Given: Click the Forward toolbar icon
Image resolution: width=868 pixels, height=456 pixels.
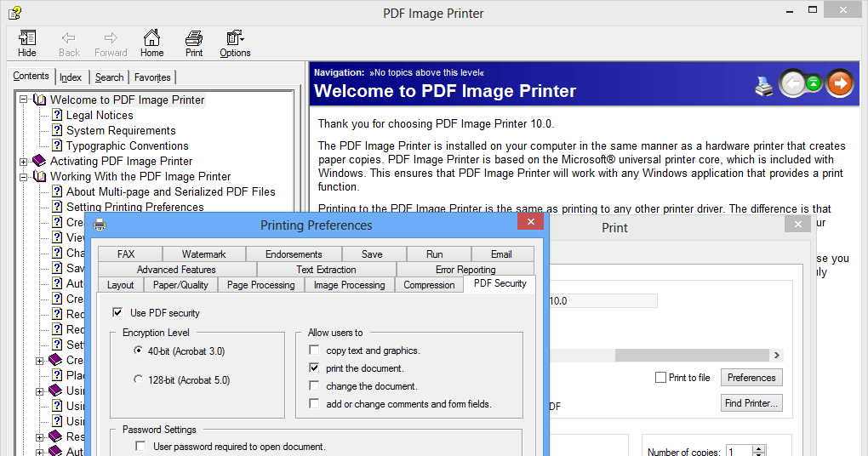Looking at the screenshot, I should pos(111,37).
